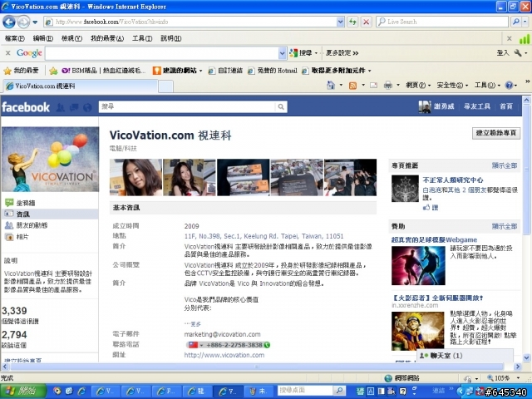
Task: Click the Add to favorites bar icon
Action: 53,71
